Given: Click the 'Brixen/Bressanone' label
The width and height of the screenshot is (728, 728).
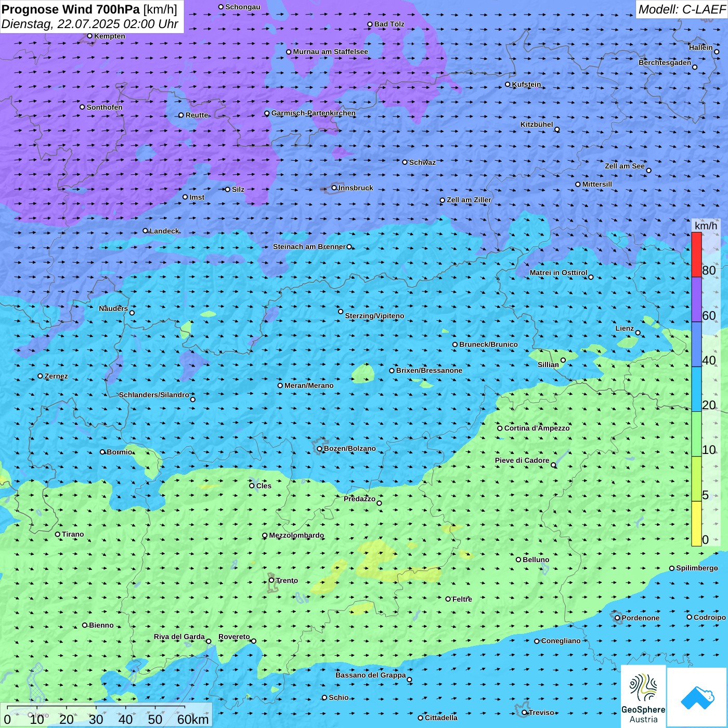Looking at the screenshot, I should [429, 370].
